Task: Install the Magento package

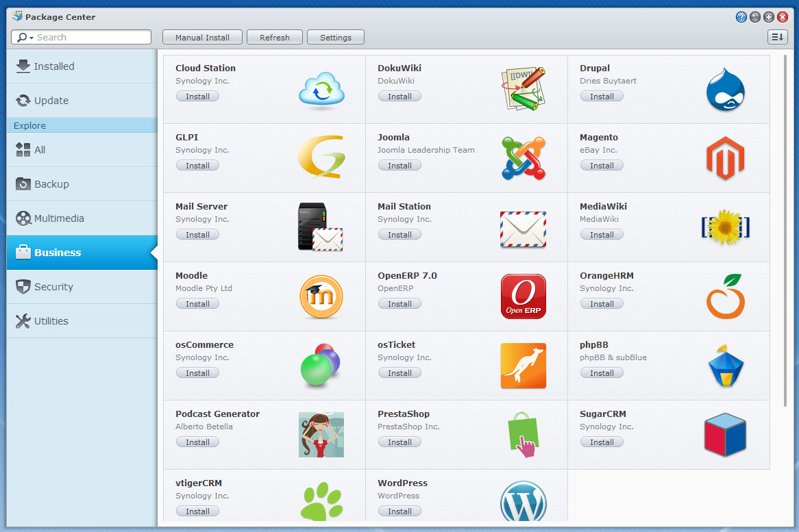Action: (x=602, y=166)
